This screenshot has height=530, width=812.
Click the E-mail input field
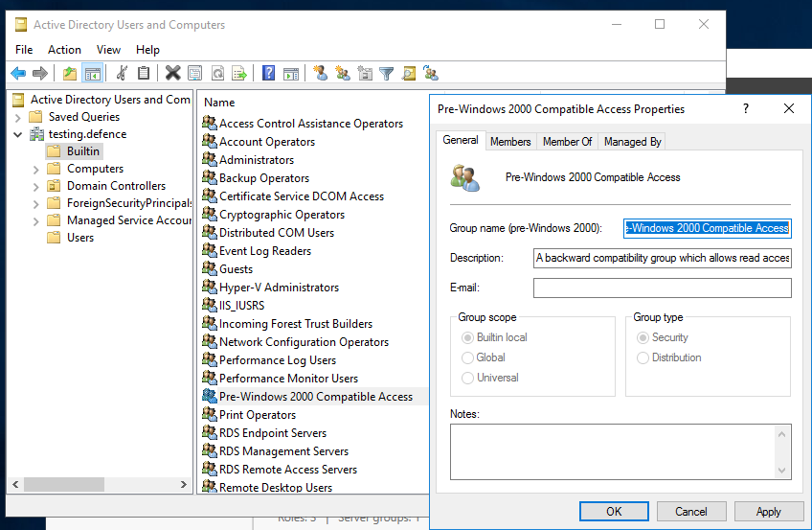663,288
